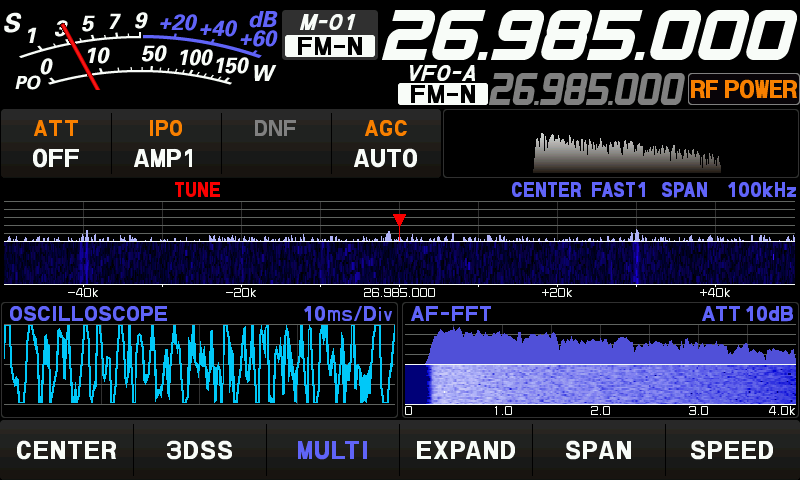This screenshot has width=800, height=480.
Task: Tap the main 26.985.000 frequency display
Action: click(590, 36)
